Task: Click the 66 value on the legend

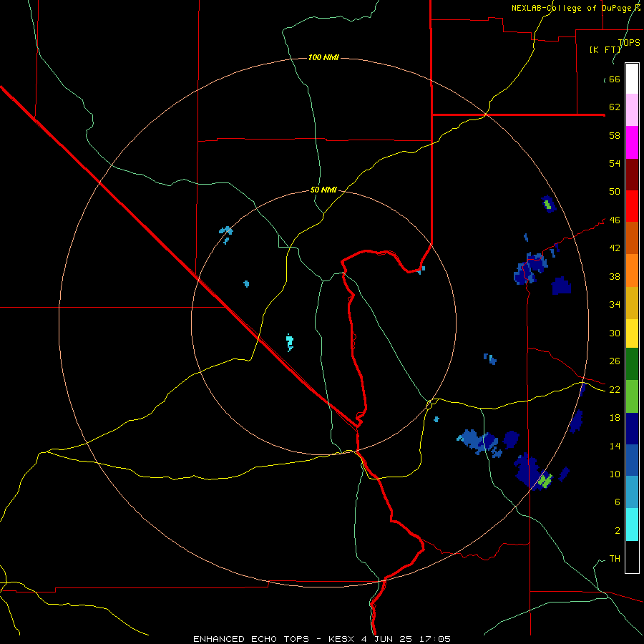Action: coord(615,79)
